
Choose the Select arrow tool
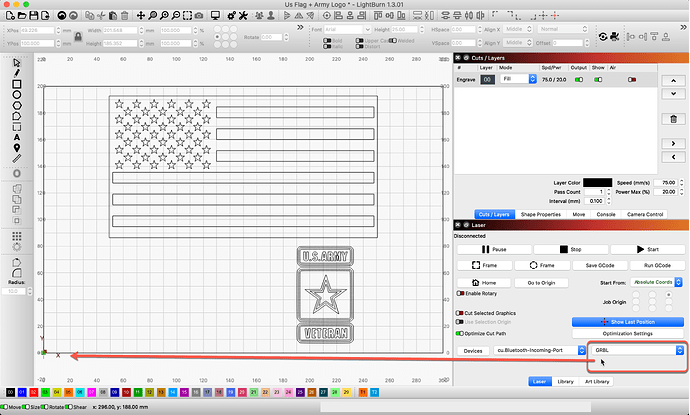click(17, 62)
